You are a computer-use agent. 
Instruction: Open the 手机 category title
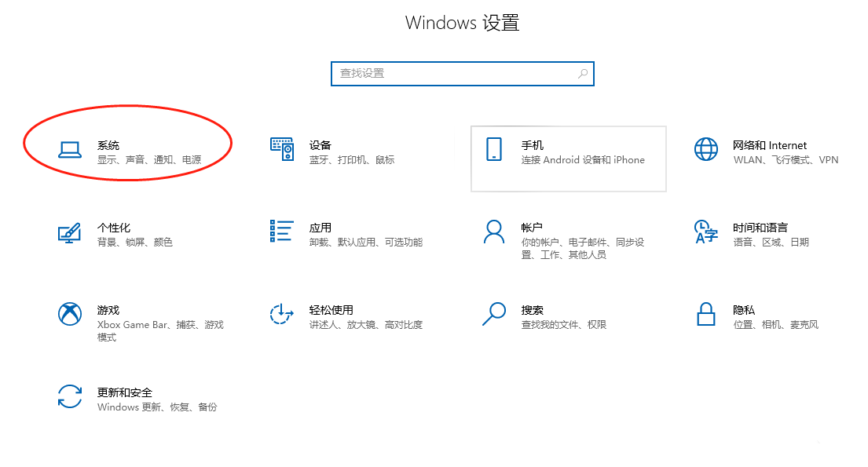[532, 145]
